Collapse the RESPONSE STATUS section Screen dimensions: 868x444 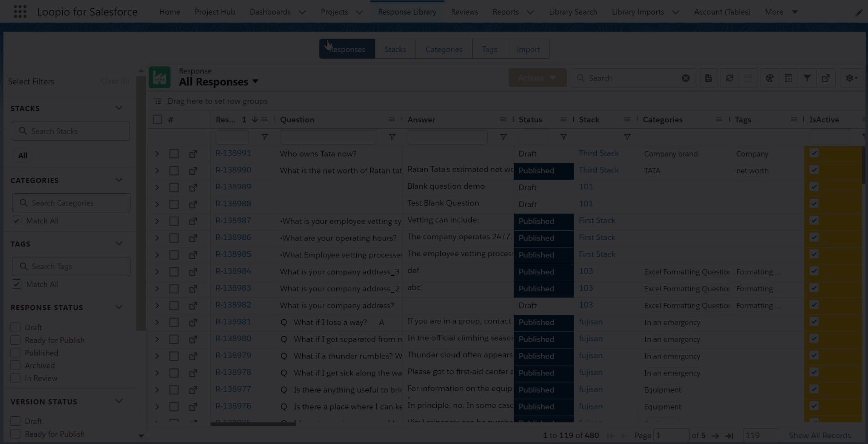click(119, 307)
